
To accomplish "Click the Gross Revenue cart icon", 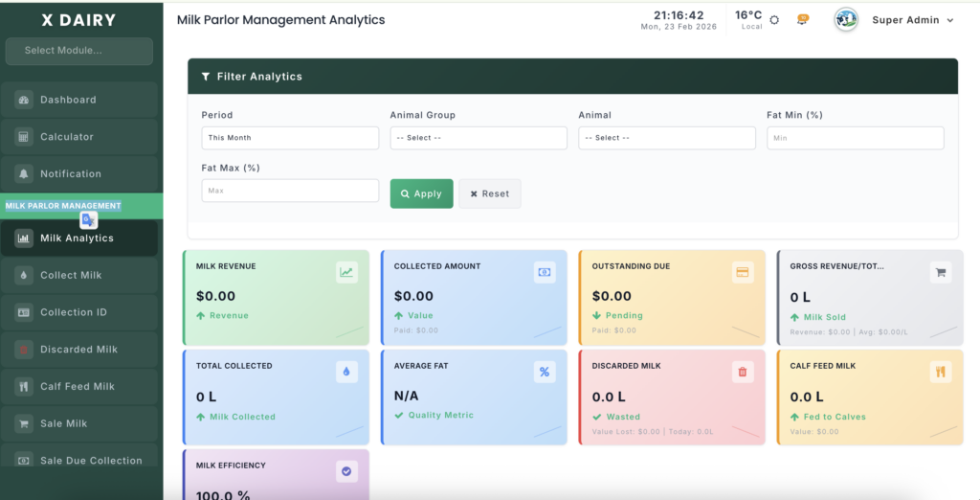I will click(940, 272).
